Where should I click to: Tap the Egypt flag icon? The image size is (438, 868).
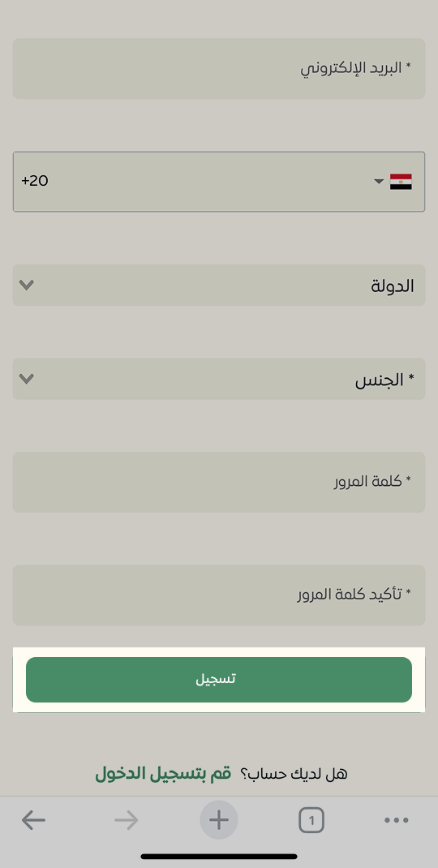(x=401, y=182)
